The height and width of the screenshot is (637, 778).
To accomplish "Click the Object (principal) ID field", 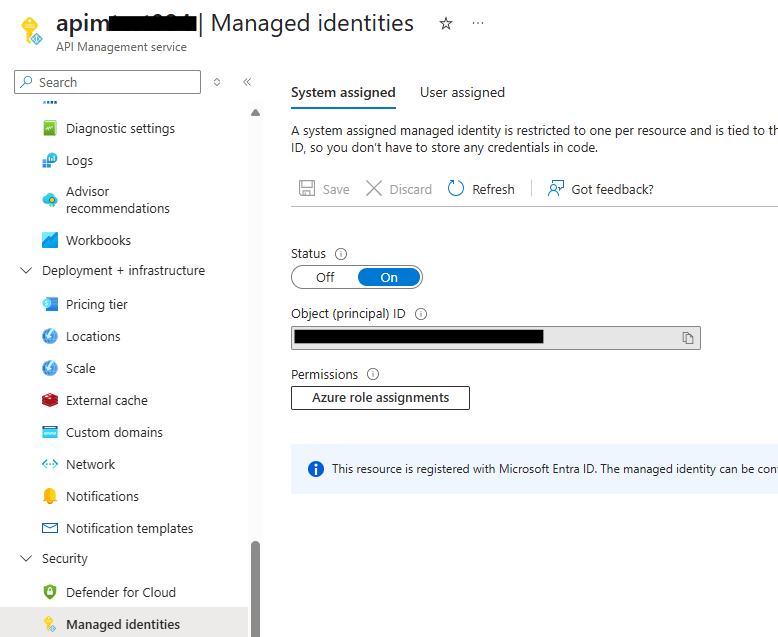I will pyautogui.click(x=496, y=338).
